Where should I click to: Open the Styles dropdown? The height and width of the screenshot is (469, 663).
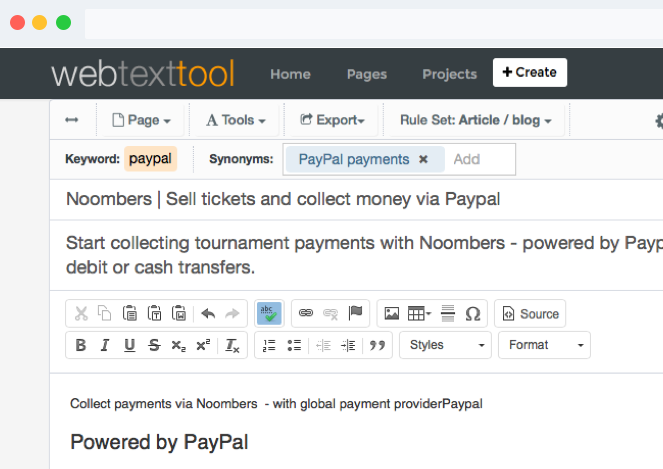445,345
